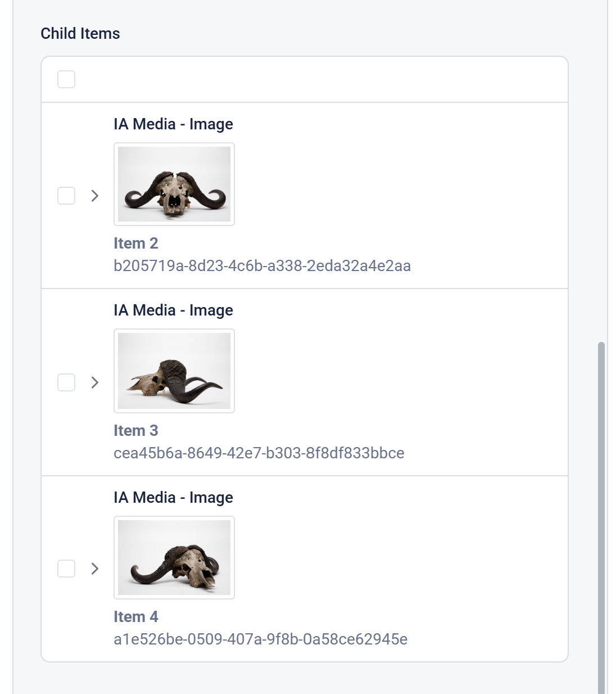The image size is (616, 694).
Task: Click the IA Media - Image label above Item 3
Action: coord(173,310)
